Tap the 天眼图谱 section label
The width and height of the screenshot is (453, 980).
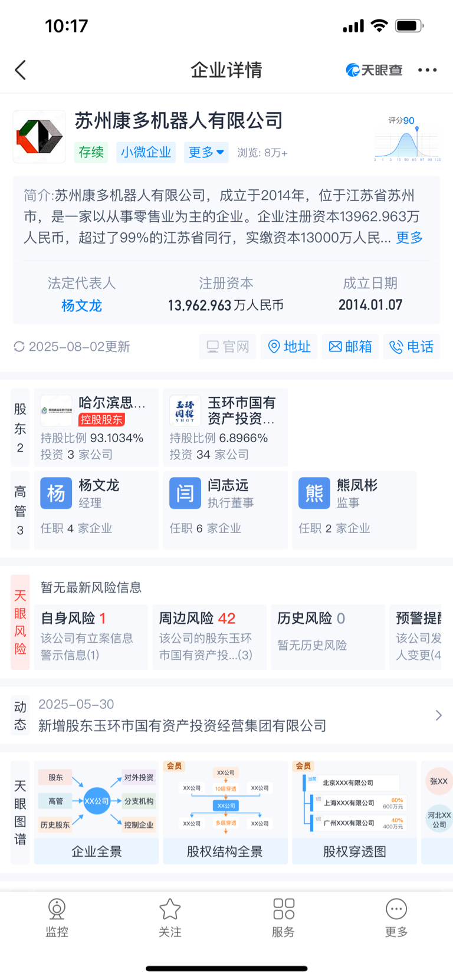click(20, 813)
